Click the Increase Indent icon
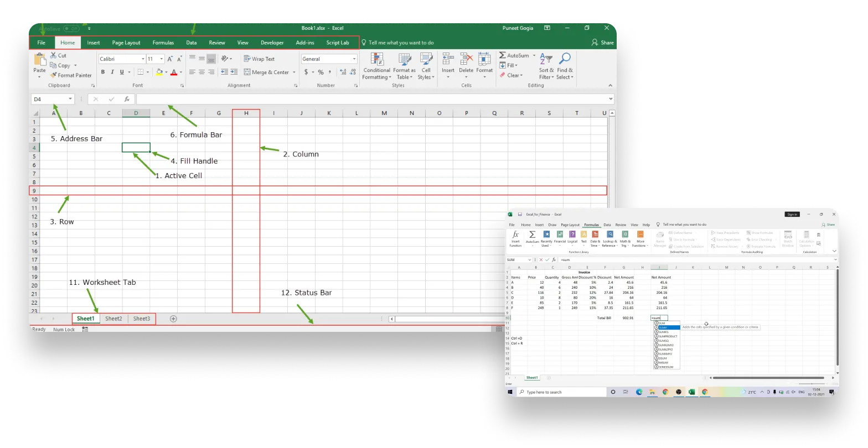The height and width of the screenshot is (448, 868). point(234,72)
